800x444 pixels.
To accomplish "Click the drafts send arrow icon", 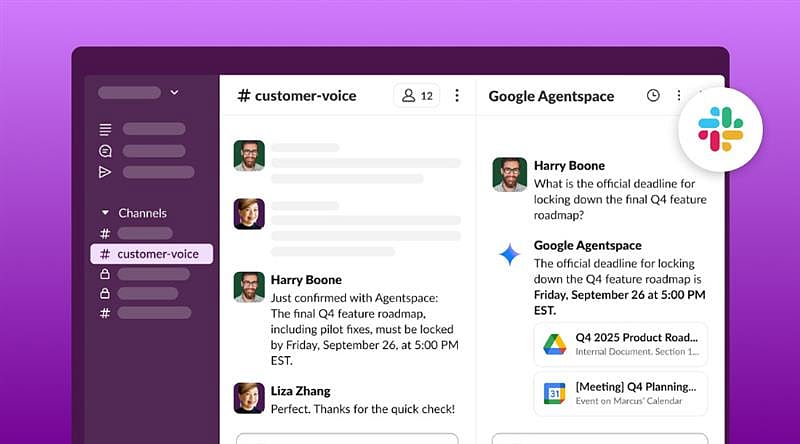I will [x=105, y=172].
